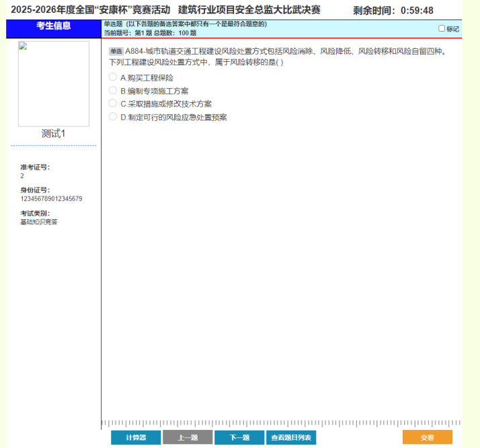Tick the 标记 checkbox to flag this question

442,29
